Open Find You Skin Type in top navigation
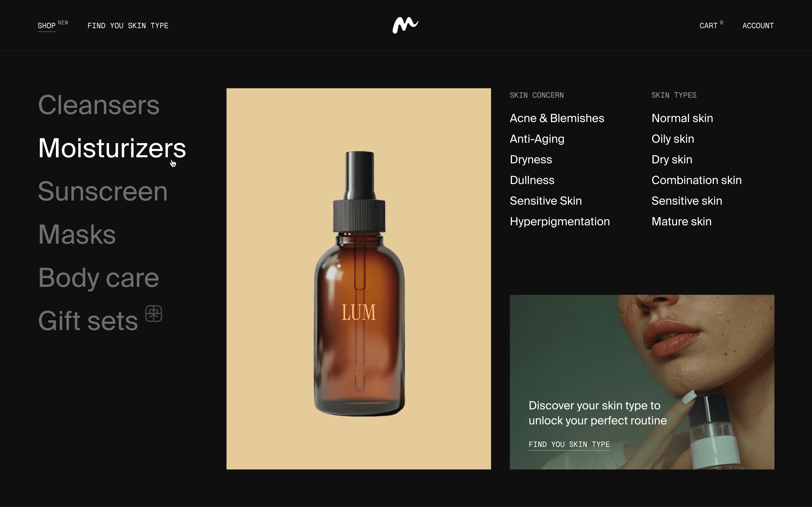The image size is (812, 507). tap(128, 26)
